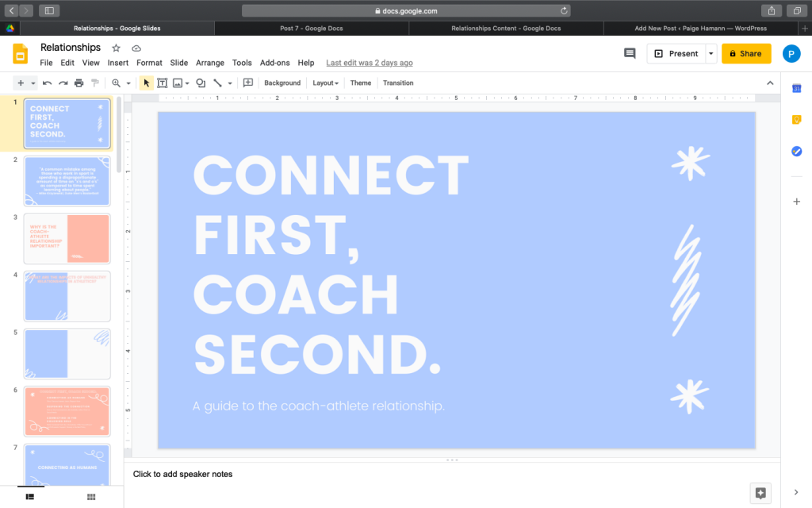Open the line type dropdown arrow
The width and height of the screenshot is (812, 508).
[230, 83]
